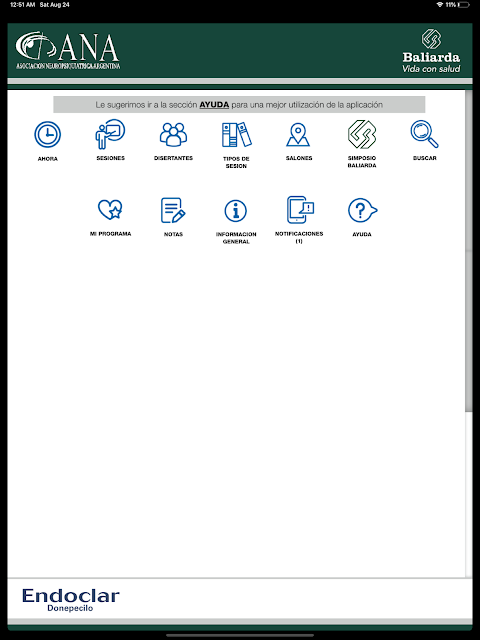
Task: Open the SALONES map pin icon
Action: point(298,135)
